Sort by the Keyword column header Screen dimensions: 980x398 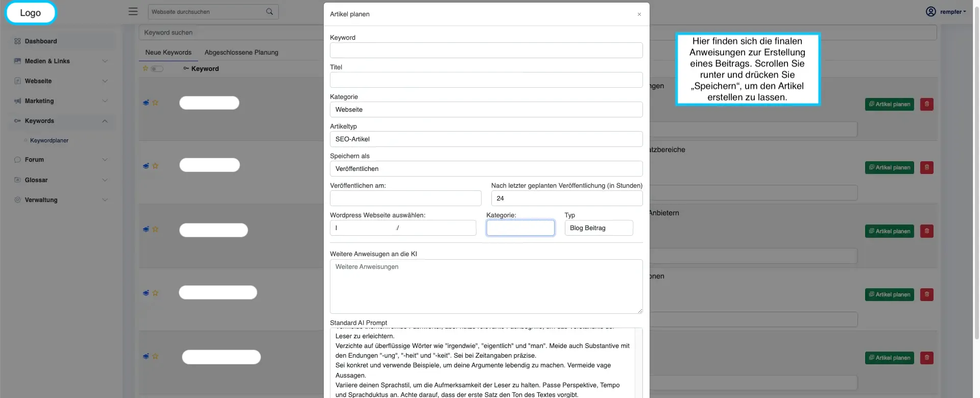coord(205,69)
